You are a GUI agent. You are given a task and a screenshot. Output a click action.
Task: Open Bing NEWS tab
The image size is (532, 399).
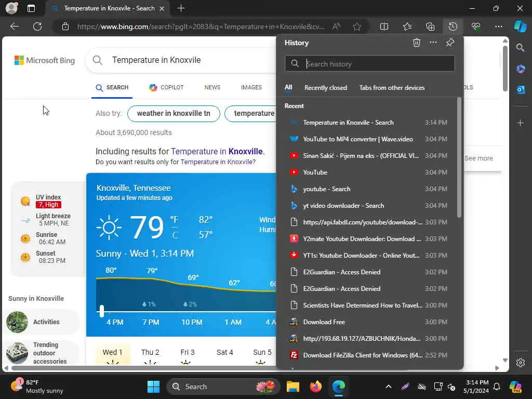pos(212,87)
